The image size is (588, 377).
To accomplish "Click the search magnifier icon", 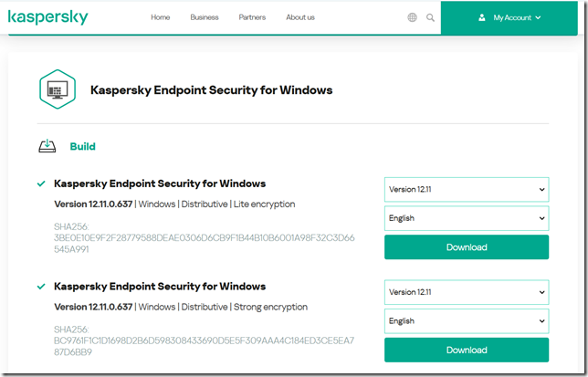I will [x=431, y=17].
